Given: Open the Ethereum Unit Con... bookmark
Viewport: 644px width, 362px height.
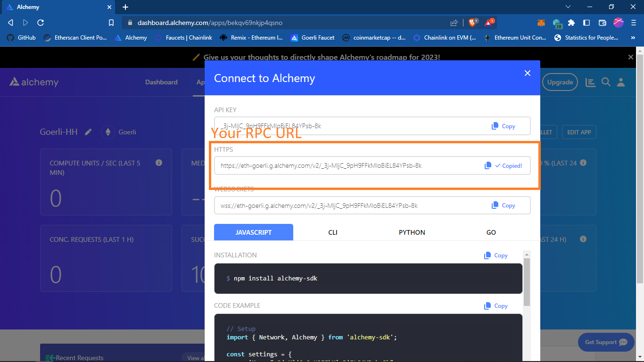Looking at the screenshot, I should pyautogui.click(x=515, y=38).
